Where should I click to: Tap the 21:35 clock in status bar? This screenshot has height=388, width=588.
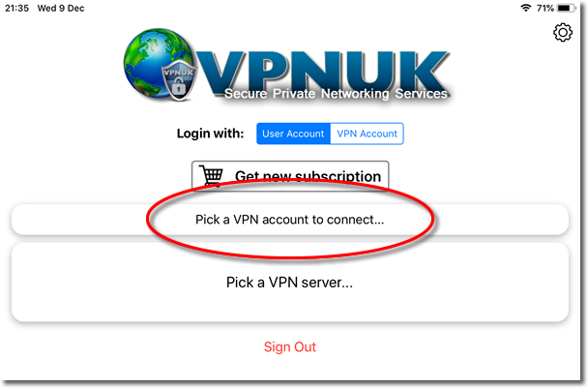[16, 8]
